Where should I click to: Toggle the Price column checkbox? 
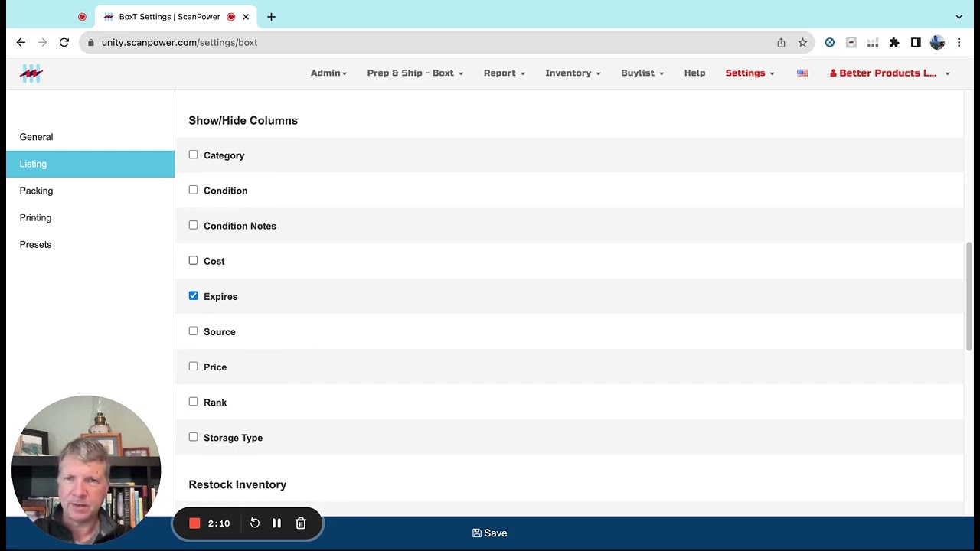click(193, 366)
